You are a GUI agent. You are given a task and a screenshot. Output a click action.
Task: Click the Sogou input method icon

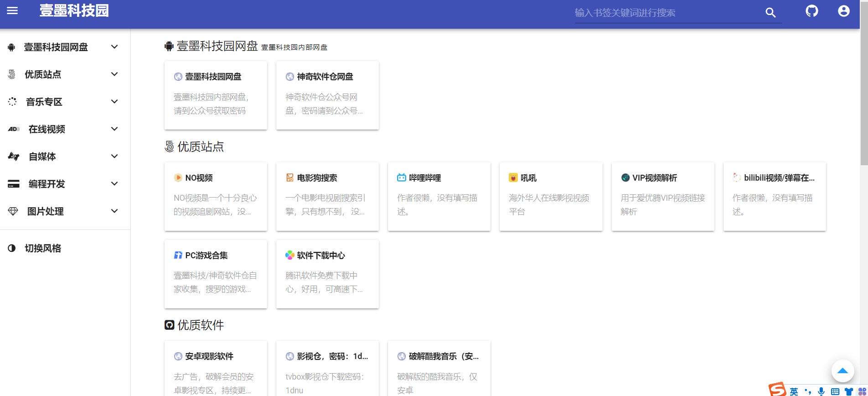777,389
